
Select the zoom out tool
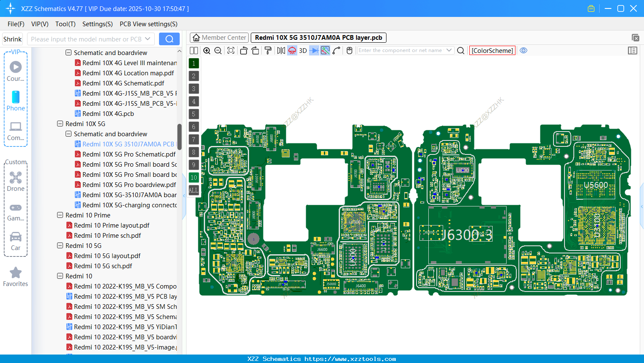(217, 50)
